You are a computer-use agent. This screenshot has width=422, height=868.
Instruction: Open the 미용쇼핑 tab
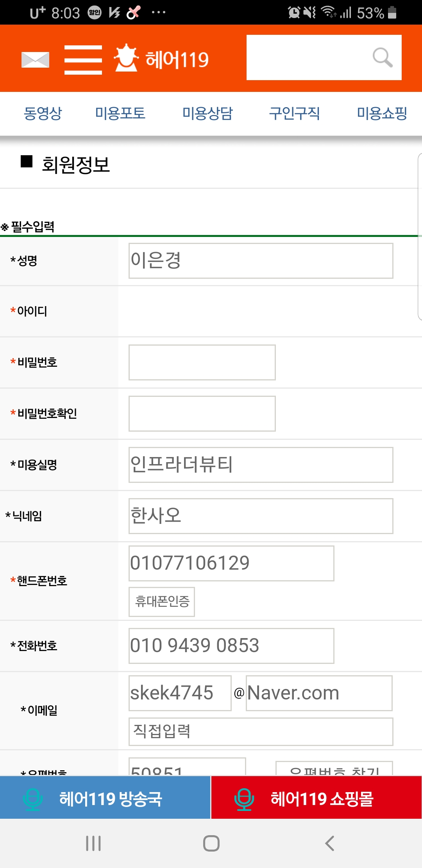[382, 113]
